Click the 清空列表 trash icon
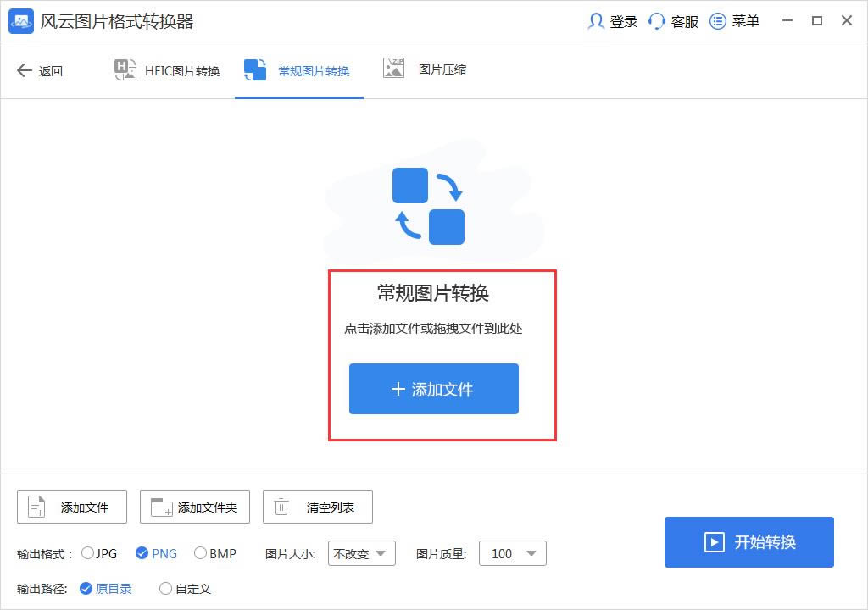 click(281, 506)
